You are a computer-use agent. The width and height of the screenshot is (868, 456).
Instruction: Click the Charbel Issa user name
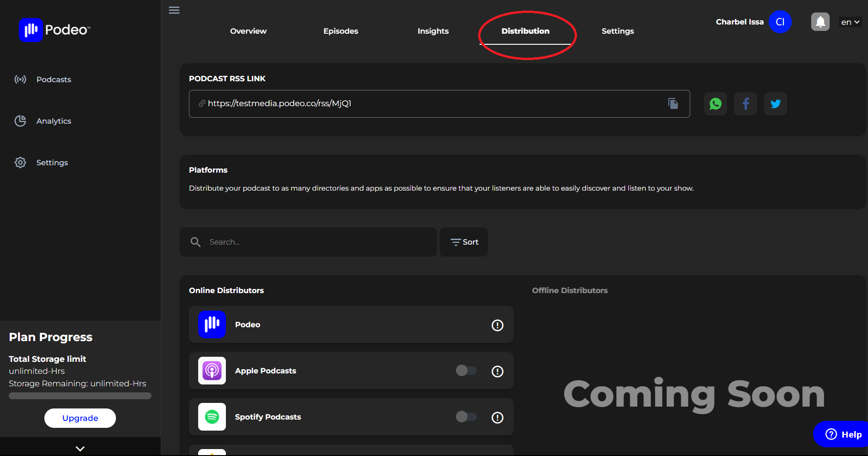tap(740, 22)
